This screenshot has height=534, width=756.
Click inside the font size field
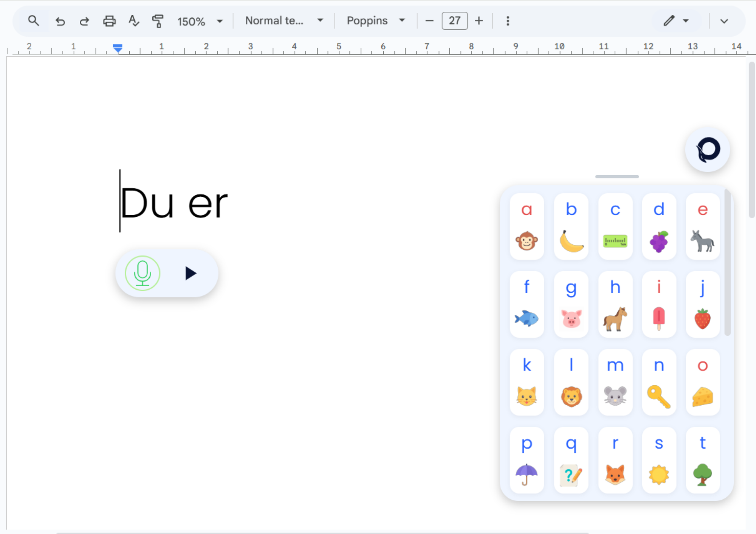[x=454, y=21]
